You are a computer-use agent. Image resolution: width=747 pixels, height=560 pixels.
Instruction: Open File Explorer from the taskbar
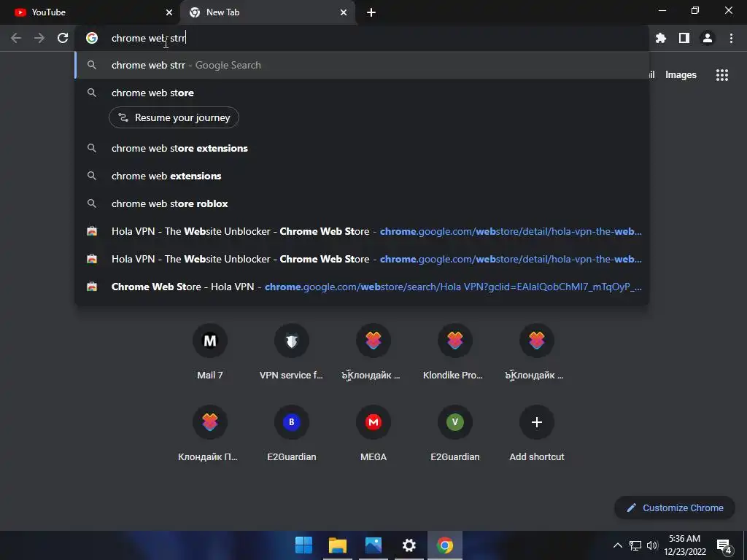338,545
